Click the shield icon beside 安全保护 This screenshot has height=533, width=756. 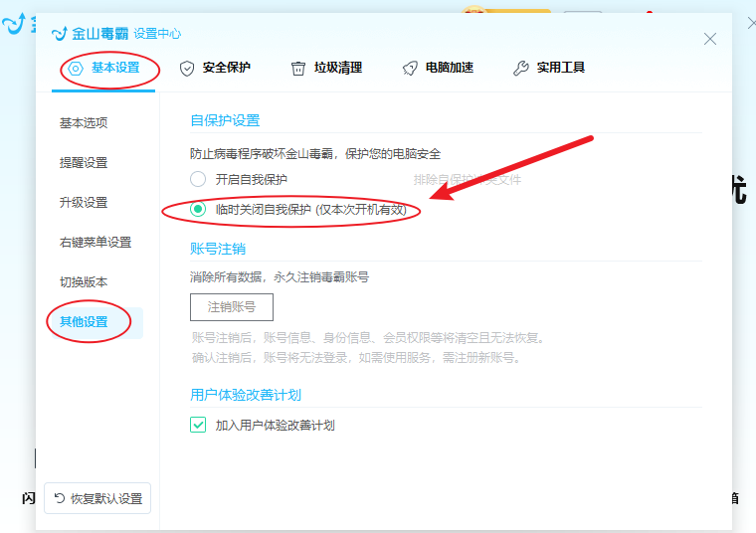tap(187, 69)
